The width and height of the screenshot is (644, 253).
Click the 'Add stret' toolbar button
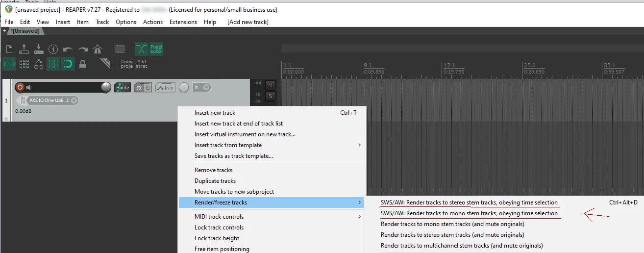pos(142,64)
